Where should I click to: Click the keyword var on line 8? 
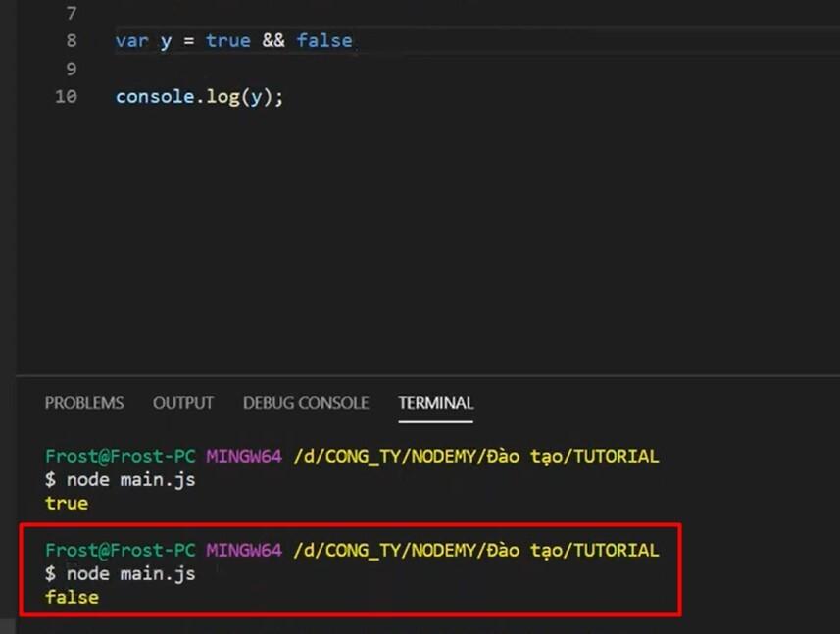129,40
